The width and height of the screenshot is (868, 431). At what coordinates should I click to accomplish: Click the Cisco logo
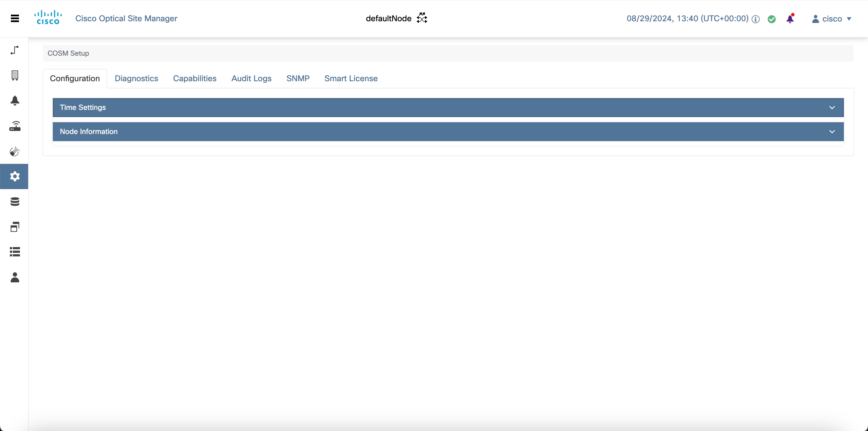click(x=48, y=18)
